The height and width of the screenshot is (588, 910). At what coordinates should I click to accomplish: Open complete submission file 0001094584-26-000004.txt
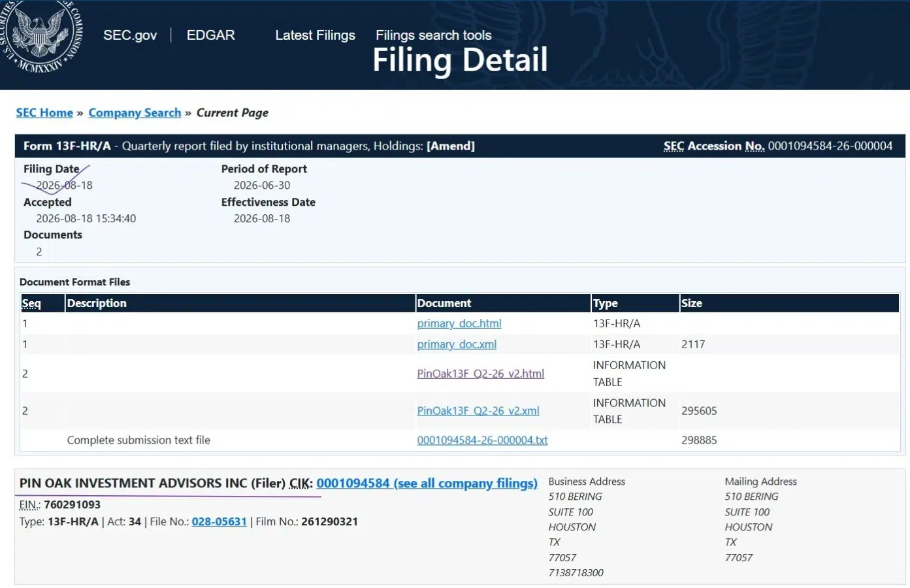(482, 440)
